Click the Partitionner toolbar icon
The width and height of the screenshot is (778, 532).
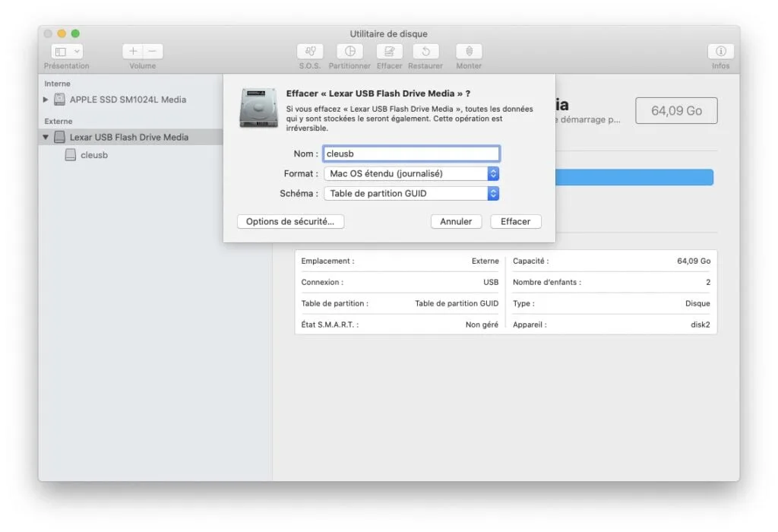click(349, 51)
